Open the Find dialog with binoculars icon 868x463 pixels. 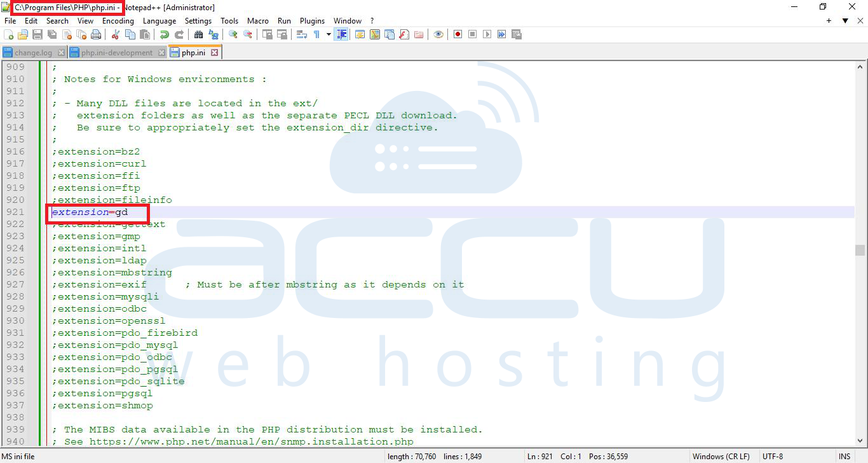pos(198,34)
